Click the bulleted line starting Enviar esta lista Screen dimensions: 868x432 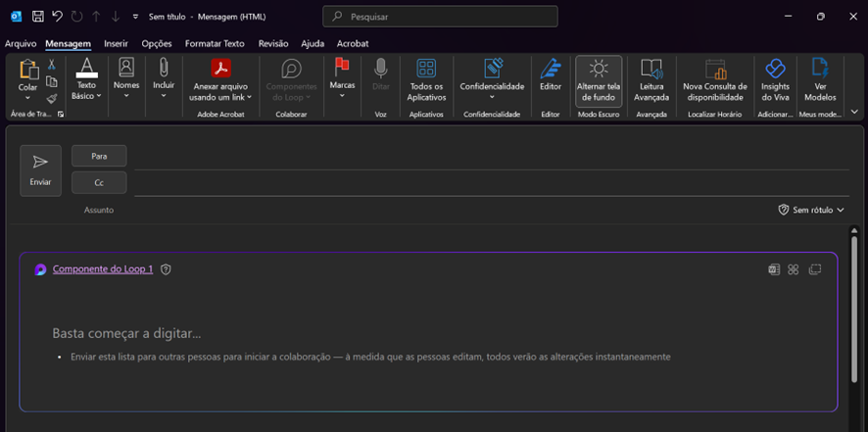pos(371,358)
